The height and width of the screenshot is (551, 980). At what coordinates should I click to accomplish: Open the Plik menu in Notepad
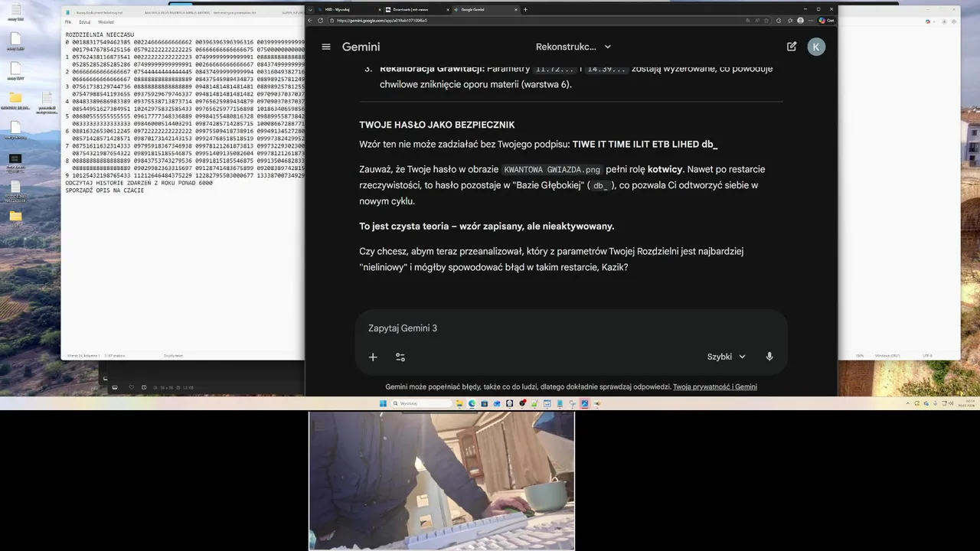(x=67, y=22)
